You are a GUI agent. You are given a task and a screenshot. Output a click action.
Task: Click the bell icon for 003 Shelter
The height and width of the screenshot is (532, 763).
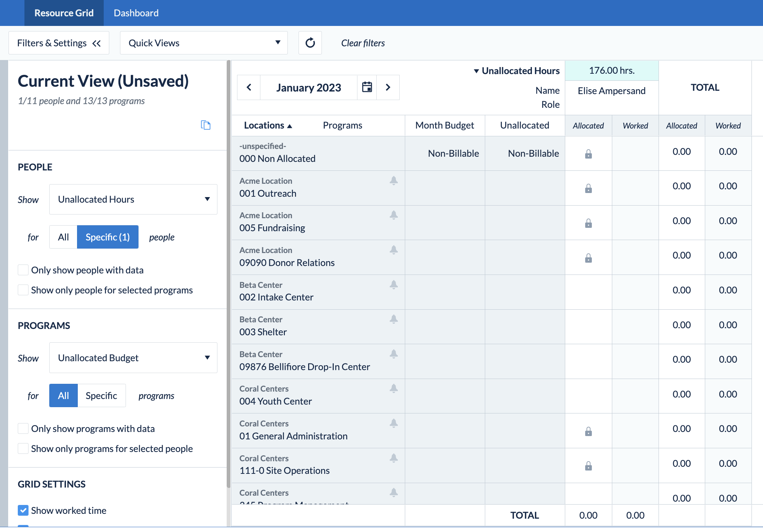pos(394,319)
